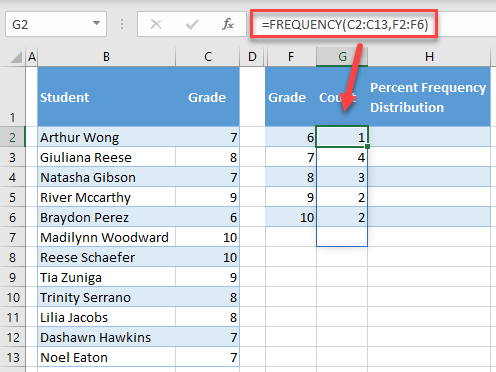Click grade bin 8 in column F
496x372 pixels.
coord(291,177)
